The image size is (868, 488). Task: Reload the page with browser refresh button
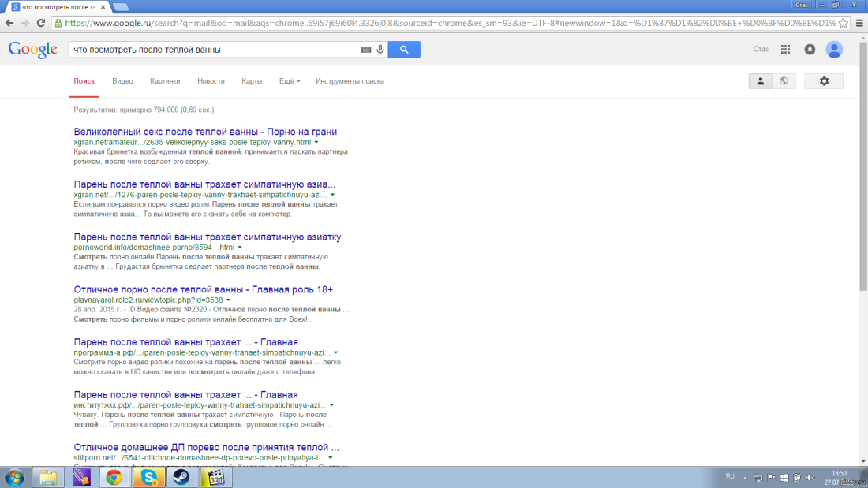click(x=41, y=23)
